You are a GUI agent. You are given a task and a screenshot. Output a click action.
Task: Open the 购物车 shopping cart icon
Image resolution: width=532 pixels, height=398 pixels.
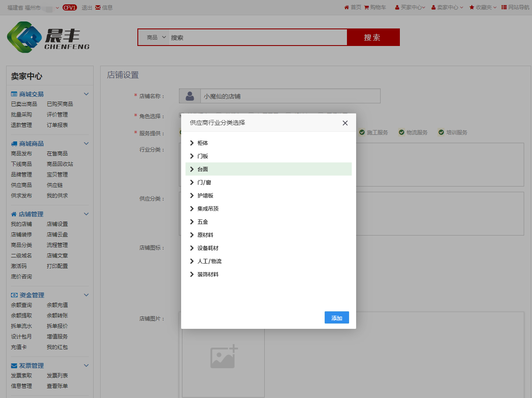point(366,7)
